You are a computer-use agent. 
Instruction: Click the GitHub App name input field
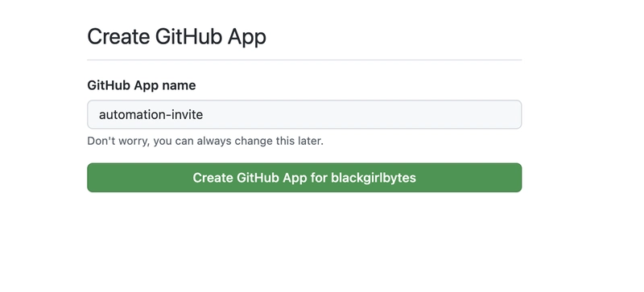304,114
